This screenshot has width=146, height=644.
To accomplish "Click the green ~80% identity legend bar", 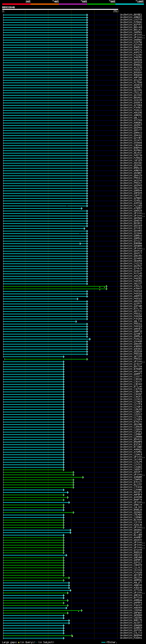I will (x=101, y=4).
